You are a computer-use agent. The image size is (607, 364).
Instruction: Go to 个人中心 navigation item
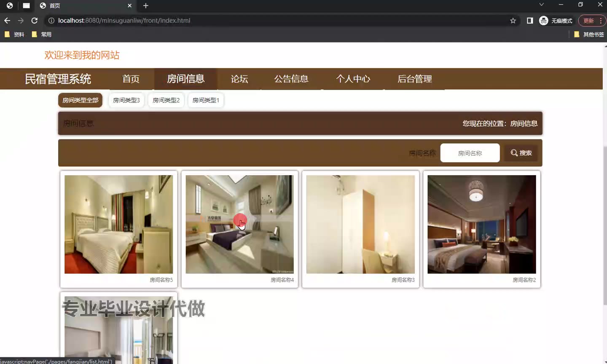[x=353, y=79]
